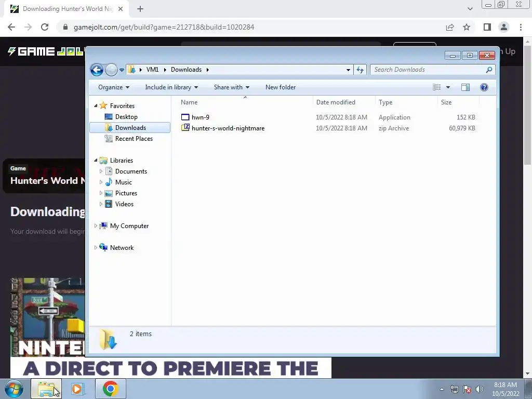Image resolution: width=532 pixels, height=399 pixels.
Task: Open the view options dropdown arrow
Action: 448,87
